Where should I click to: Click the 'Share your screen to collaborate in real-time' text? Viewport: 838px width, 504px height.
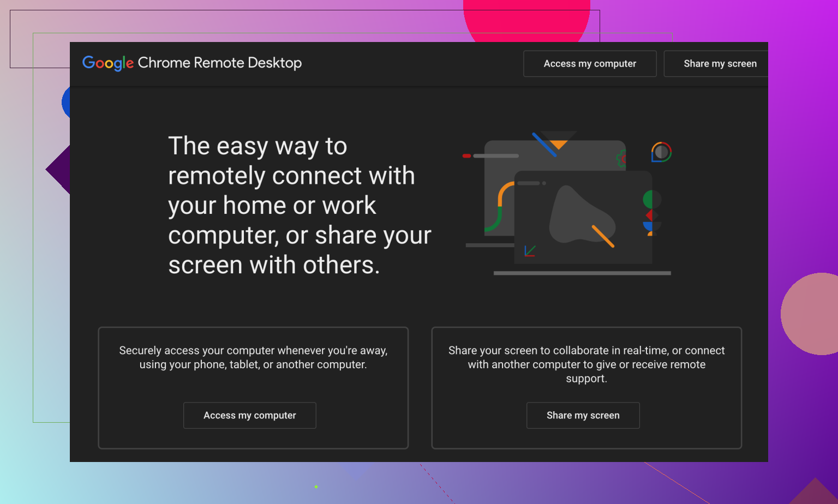pos(586,364)
